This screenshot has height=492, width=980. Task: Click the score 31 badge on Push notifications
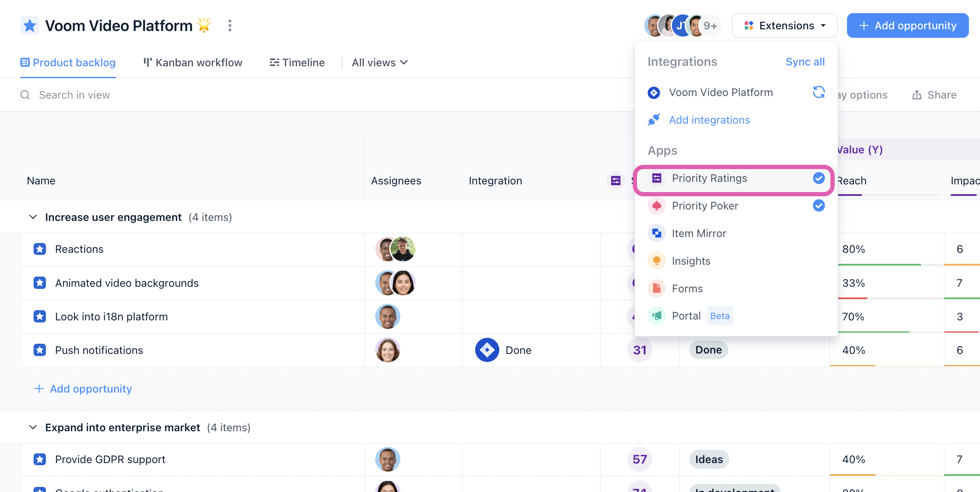640,350
